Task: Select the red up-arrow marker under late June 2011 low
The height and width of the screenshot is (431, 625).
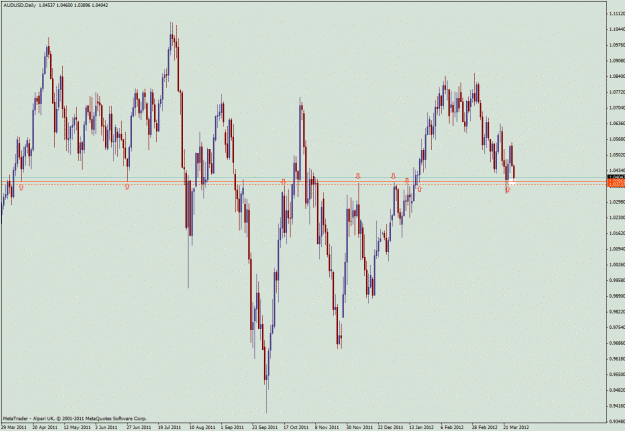Action: pos(127,187)
